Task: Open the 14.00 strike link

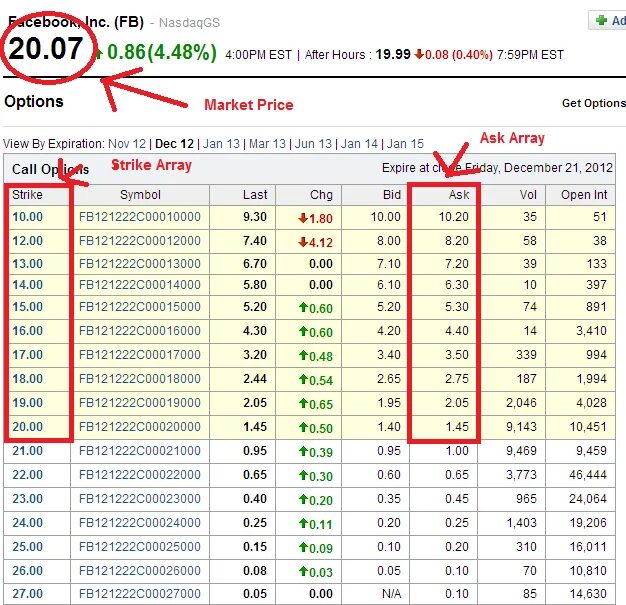Action: coord(28,285)
